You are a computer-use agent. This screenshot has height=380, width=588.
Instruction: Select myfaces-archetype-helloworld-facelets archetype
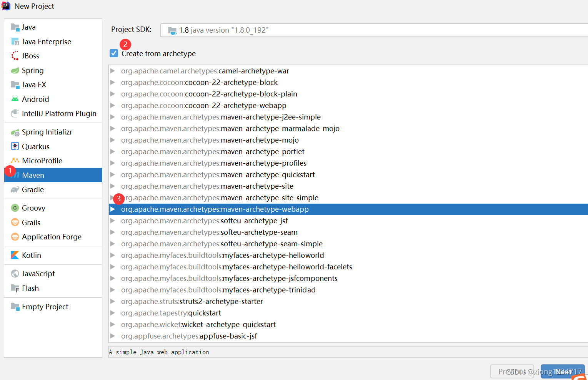click(x=348, y=267)
